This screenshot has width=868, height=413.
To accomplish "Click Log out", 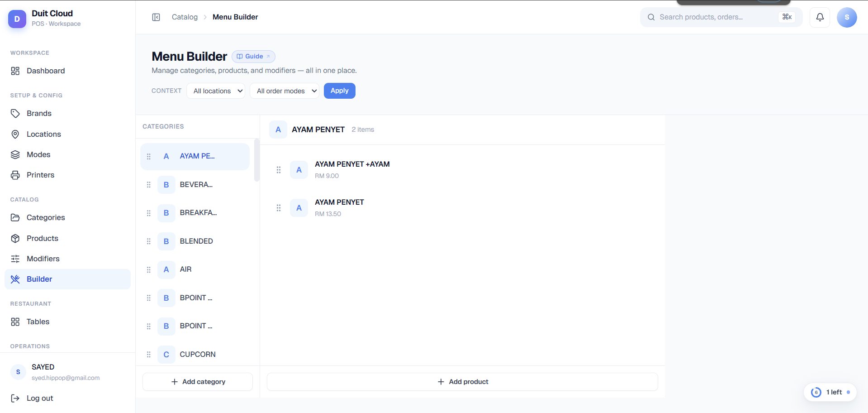I will [67, 398].
